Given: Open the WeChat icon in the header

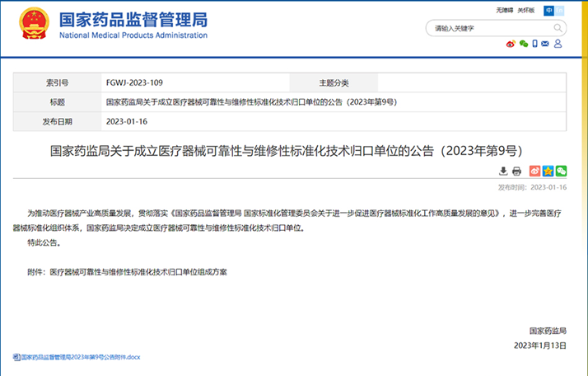Looking at the screenshot, I should click(x=523, y=45).
